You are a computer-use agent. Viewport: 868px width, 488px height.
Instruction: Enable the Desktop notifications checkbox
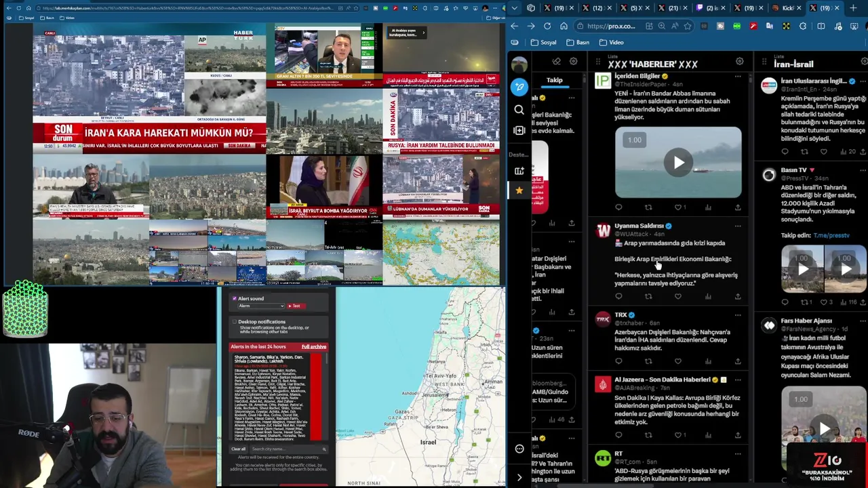tap(235, 322)
